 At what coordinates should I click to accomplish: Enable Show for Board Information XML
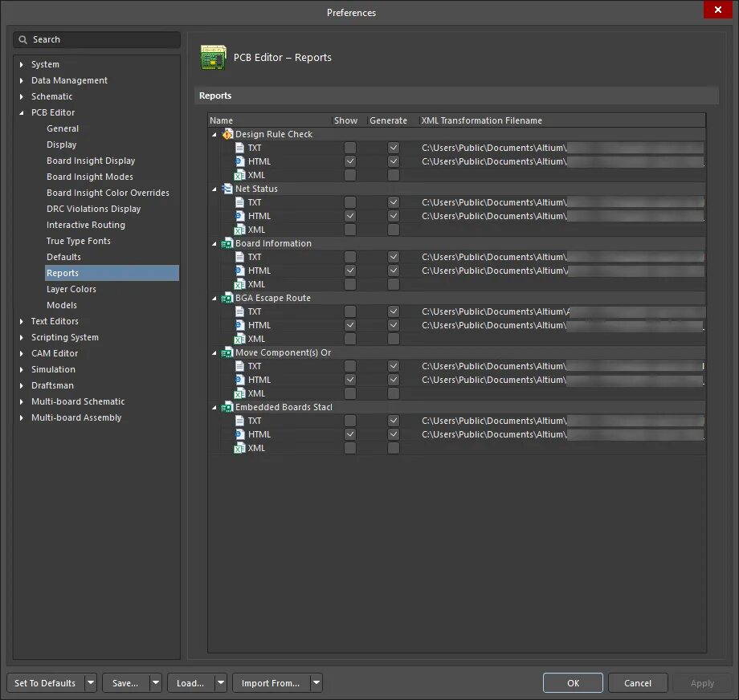pos(350,284)
